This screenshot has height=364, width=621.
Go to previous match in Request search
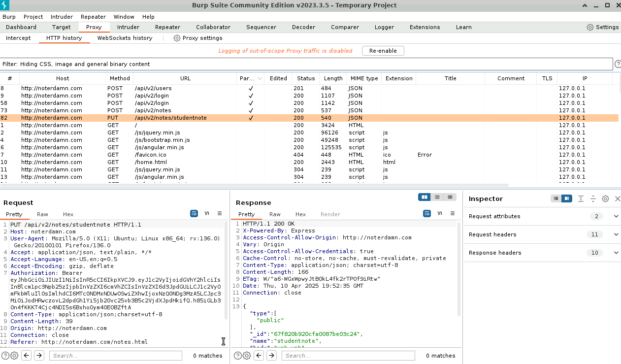click(x=27, y=356)
